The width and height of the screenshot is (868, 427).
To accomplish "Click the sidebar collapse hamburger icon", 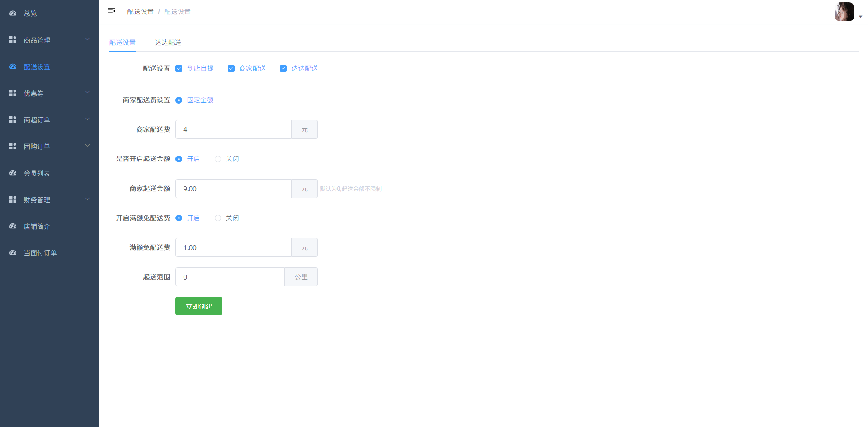I will (x=111, y=11).
